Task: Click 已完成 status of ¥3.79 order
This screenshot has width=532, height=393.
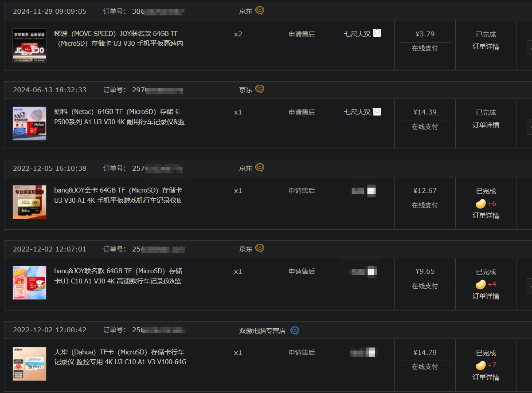Action: (x=486, y=34)
